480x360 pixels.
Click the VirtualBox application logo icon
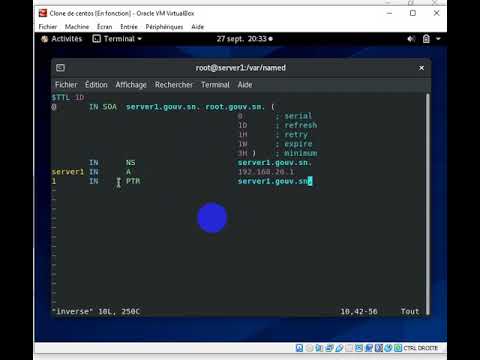[x=43, y=13]
